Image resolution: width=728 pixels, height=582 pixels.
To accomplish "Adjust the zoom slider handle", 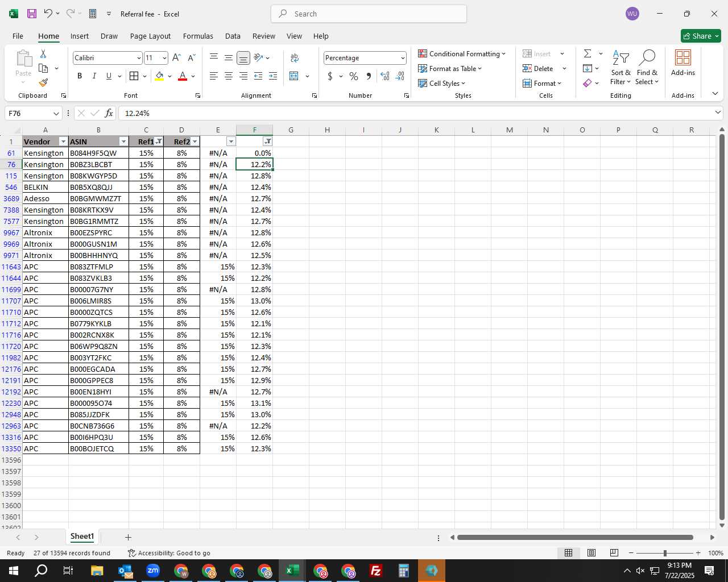I will tap(664, 553).
